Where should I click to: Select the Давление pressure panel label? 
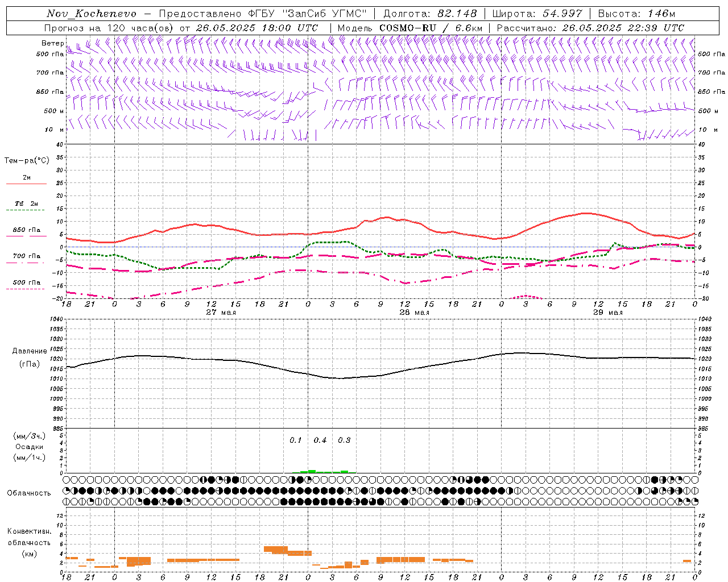pos(30,351)
